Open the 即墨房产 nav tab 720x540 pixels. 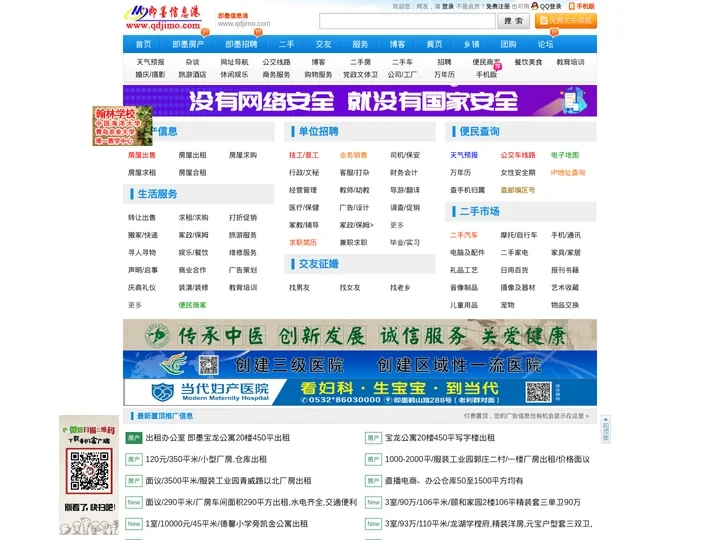coord(188,44)
